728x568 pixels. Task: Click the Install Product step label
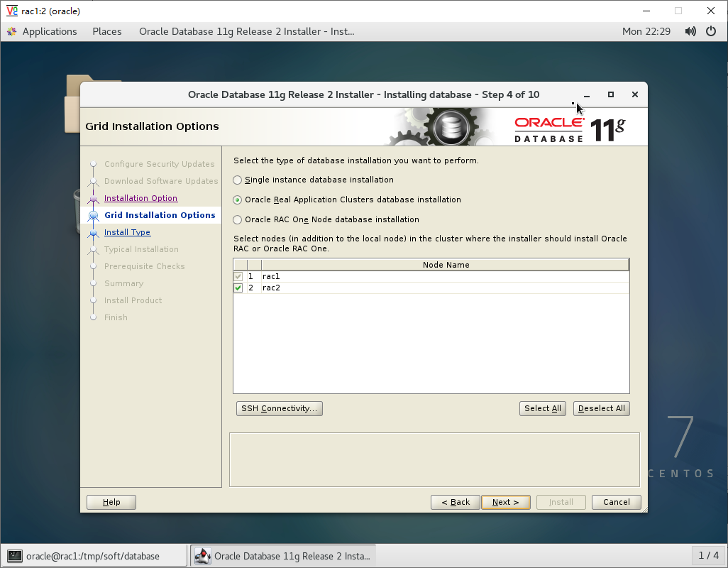[x=133, y=300]
